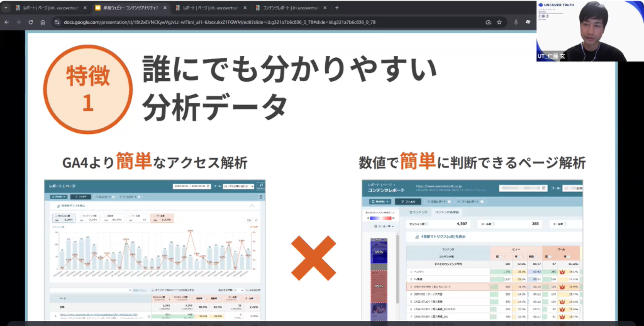Image resolution: width=644 pixels, height=326 pixels.
Task: Go back to the previous page
Action: click(6, 22)
